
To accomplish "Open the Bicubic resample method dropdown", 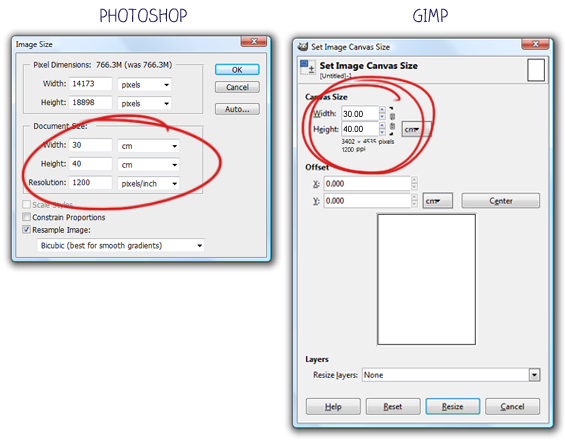I will point(121,245).
